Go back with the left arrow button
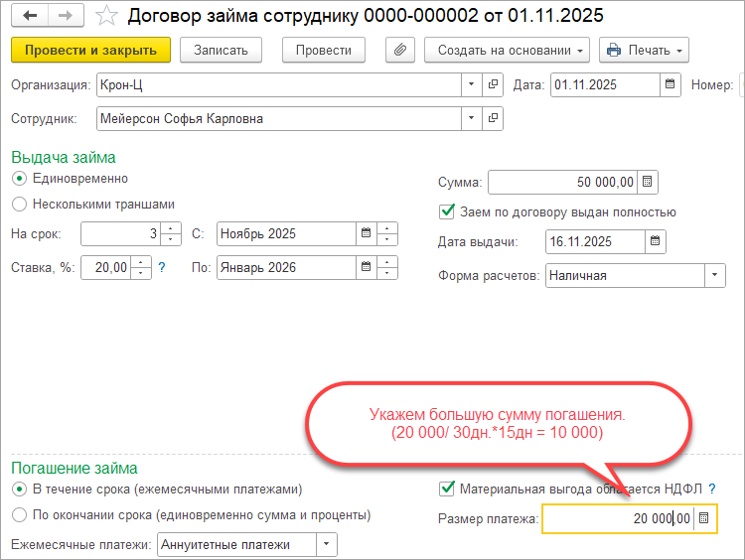The width and height of the screenshot is (745, 560). pos(30,16)
